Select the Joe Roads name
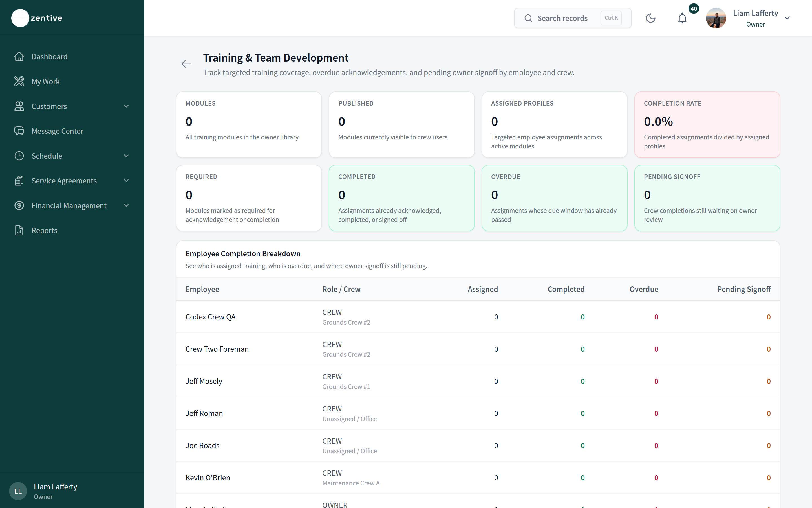 [202, 446]
